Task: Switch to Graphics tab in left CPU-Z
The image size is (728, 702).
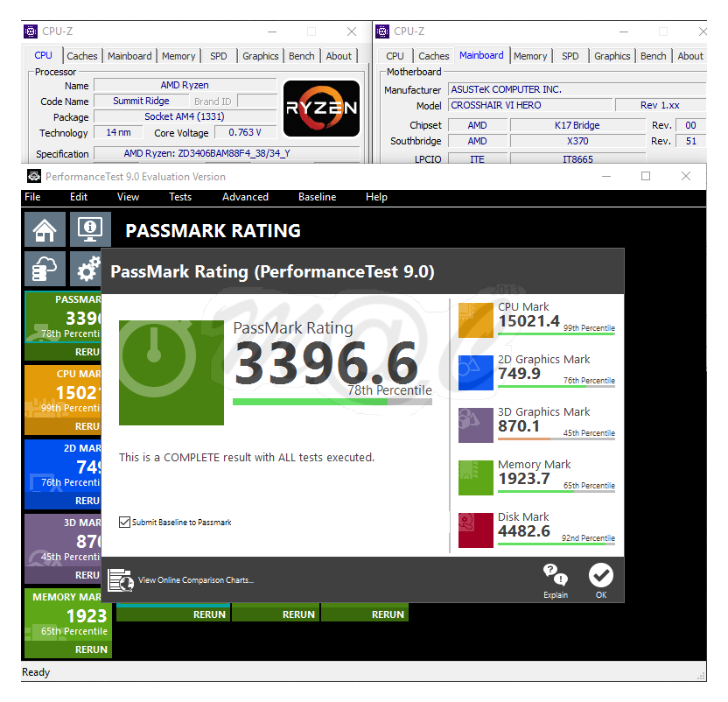Action: [x=260, y=56]
